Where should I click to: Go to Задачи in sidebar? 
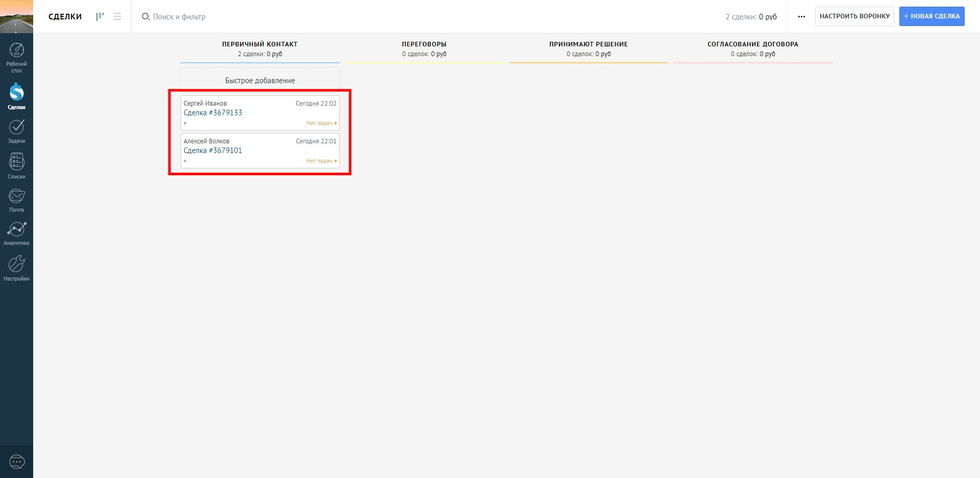click(x=16, y=132)
